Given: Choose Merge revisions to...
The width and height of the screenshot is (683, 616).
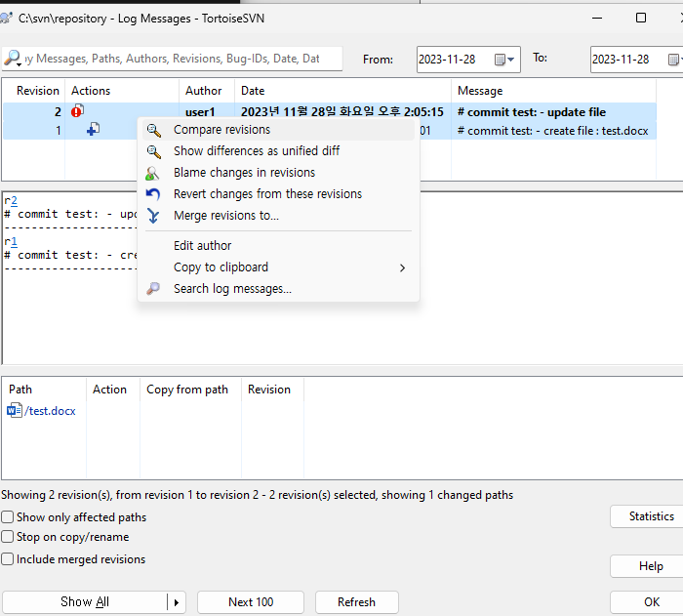Looking at the screenshot, I should click(x=278, y=216).
